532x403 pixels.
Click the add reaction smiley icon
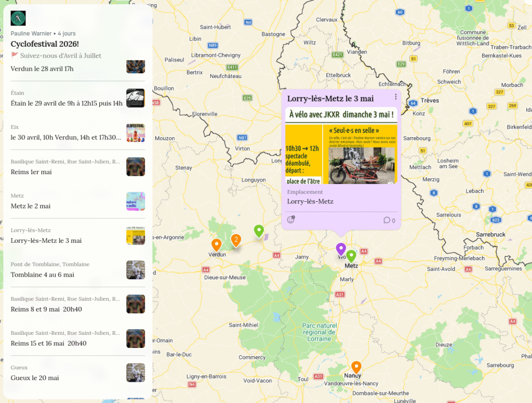pyautogui.click(x=291, y=220)
